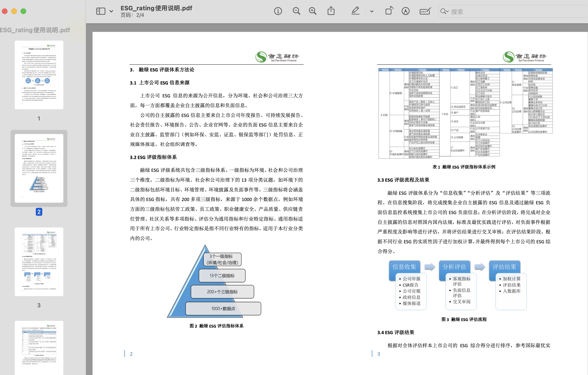Click the ESG_rating使用说明.pdf window title
Viewport: 588px width, 375px height.
pyautogui.click(x=156, y=8)
